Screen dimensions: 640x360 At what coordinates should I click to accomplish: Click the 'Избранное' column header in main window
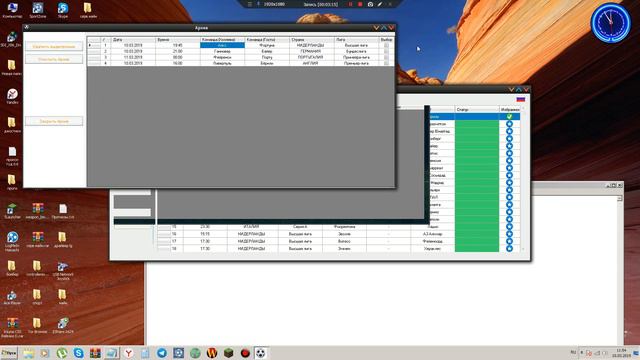point(510,109)
